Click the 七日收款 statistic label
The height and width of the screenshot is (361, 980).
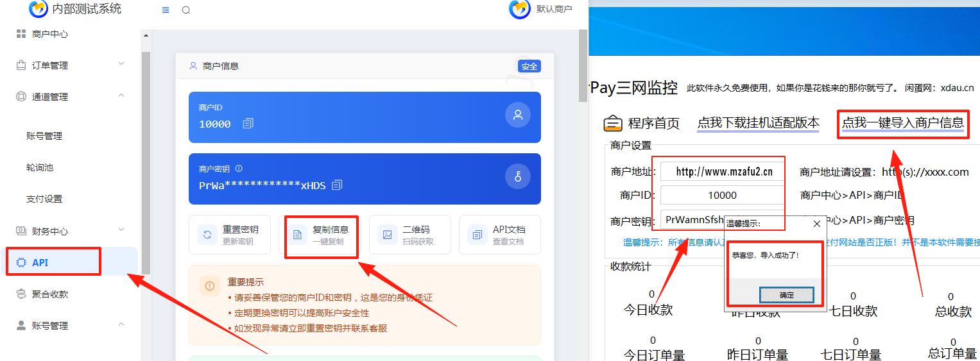pos(852,311)
